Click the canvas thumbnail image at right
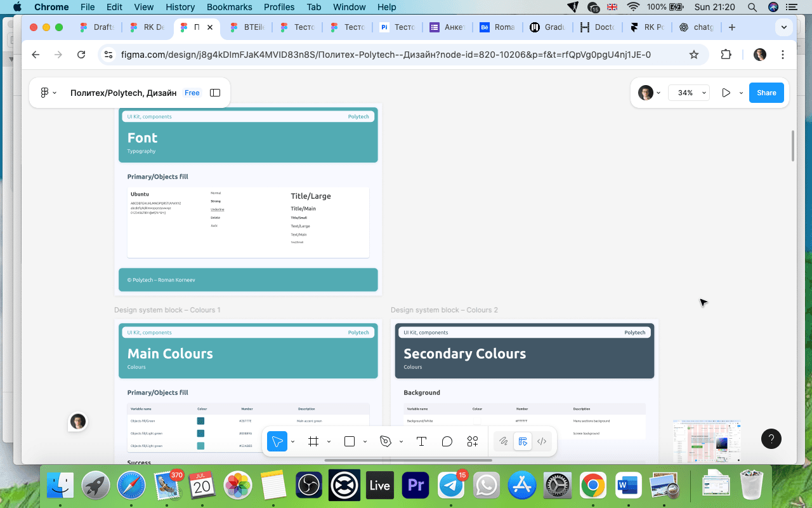This screenshot has width=812, height=508. [x=707, y=441]
